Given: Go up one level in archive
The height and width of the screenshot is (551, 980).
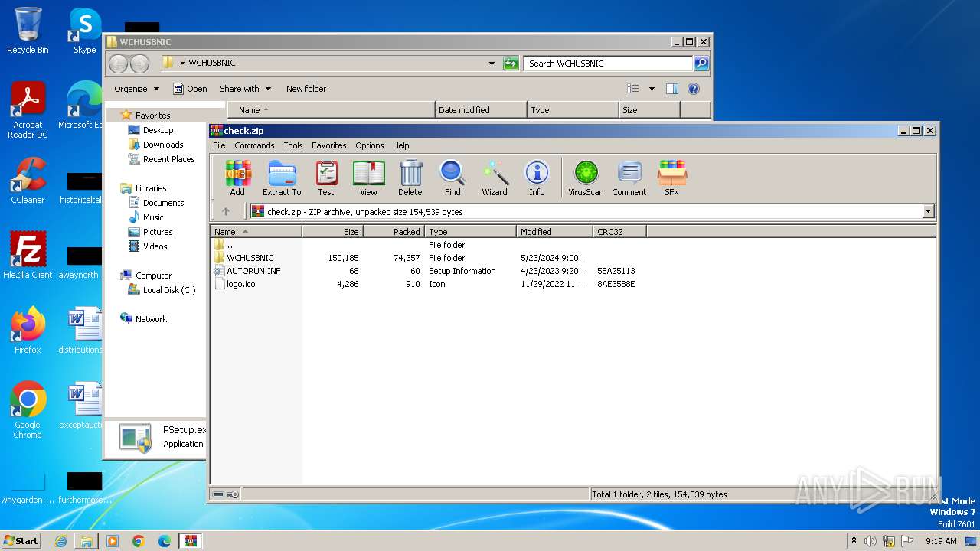Looking at the screenshot, I should click(226, 211).
